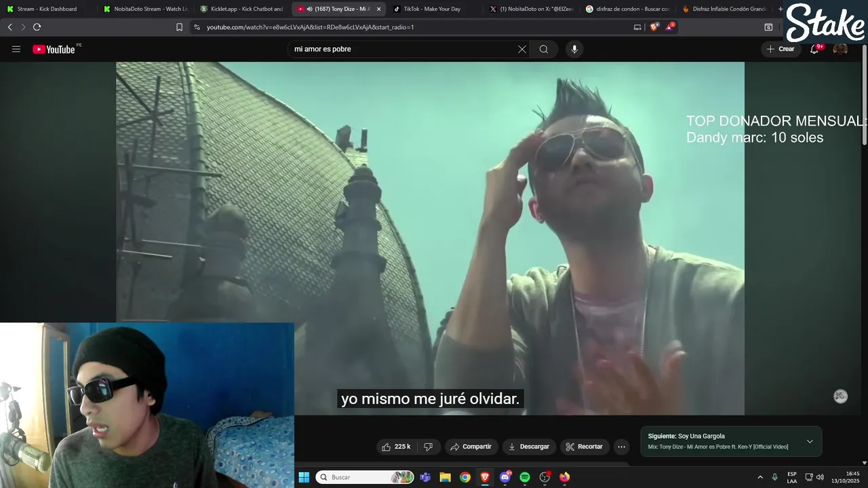868x488 pixels.
Task: Open Brave Shields lion icon
Action: pos(654,27)
